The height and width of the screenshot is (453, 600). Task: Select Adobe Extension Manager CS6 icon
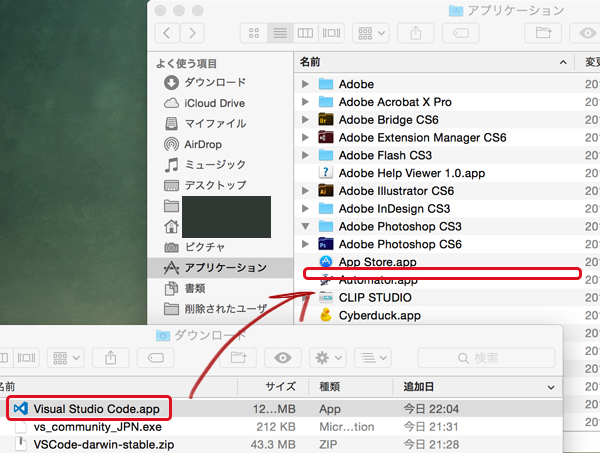click(326, 137)
